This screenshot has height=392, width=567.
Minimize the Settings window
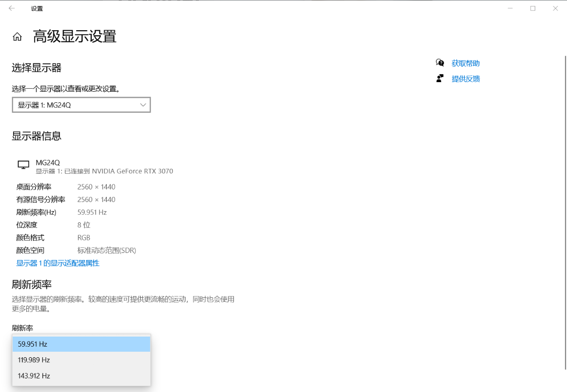(x=510, y=9)
